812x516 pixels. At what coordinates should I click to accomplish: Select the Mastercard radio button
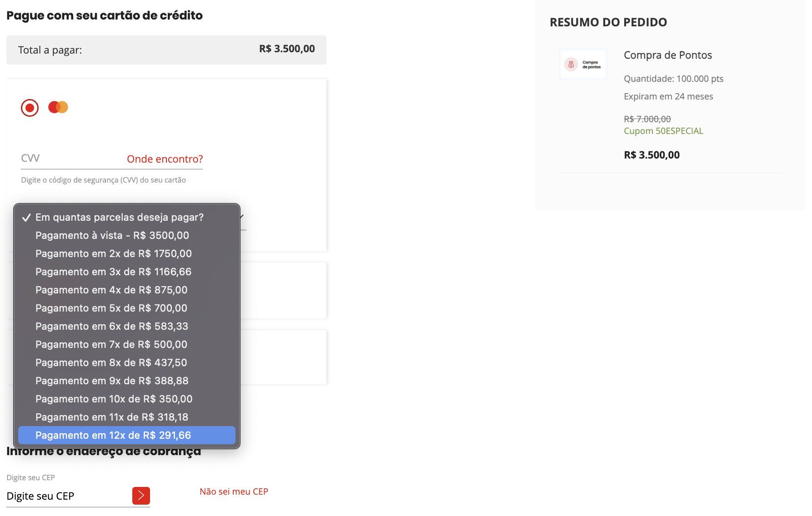(30, 108)
